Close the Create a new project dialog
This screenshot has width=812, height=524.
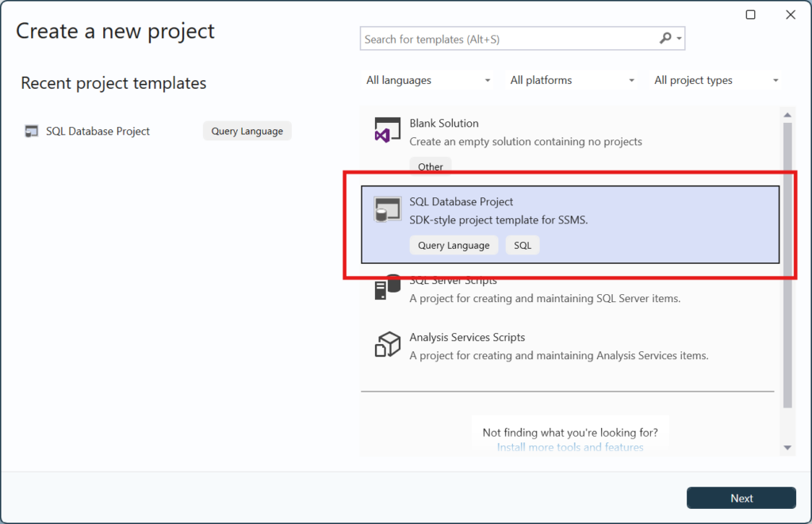click(790, 15)
